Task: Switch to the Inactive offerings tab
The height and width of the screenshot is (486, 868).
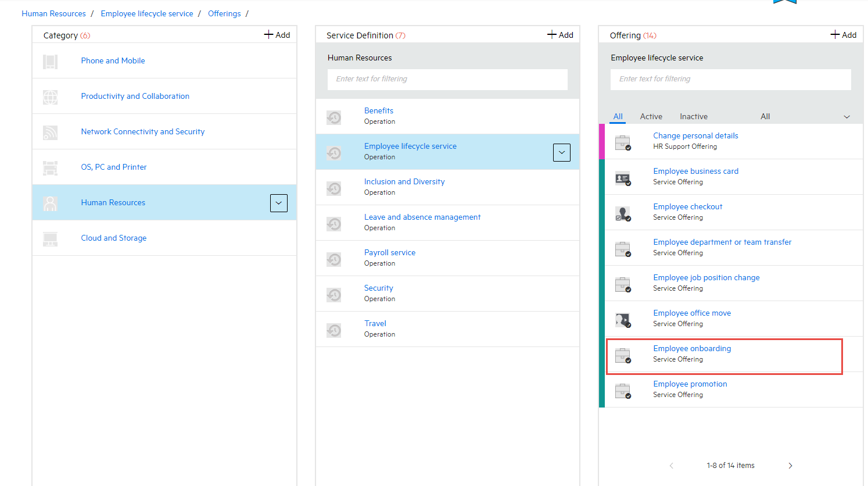Action: (694, 116)
